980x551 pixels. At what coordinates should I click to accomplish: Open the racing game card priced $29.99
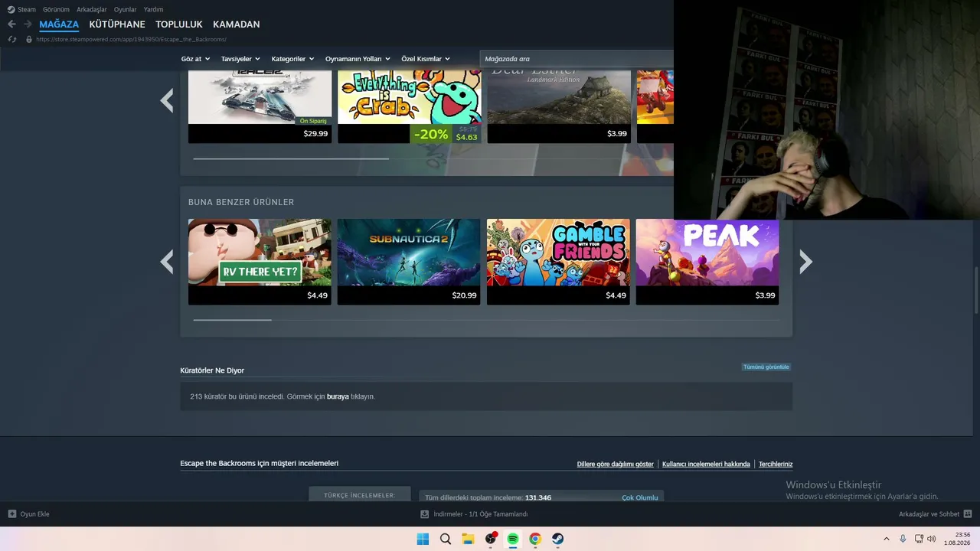coord(260,106)
